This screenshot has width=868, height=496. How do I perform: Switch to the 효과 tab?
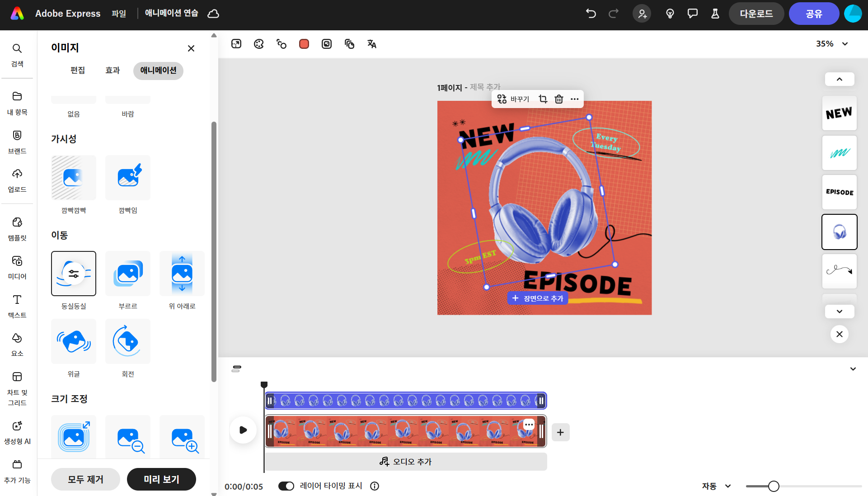click(113, 71)
